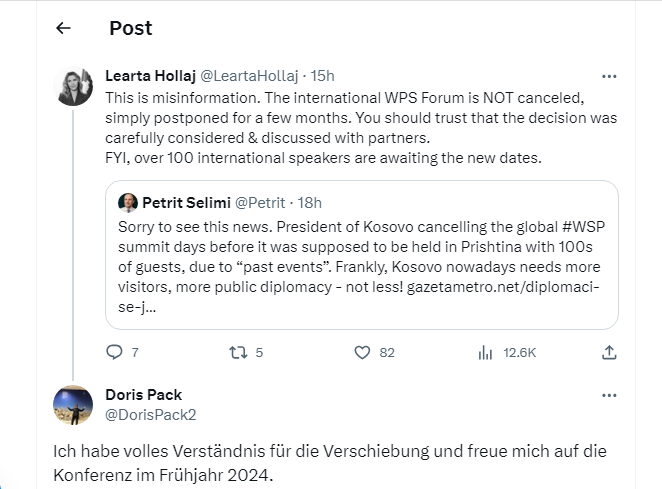662x489 pixels.
Task: Open Petrit Selimi name in quoted post
Action: coord(186,203)
